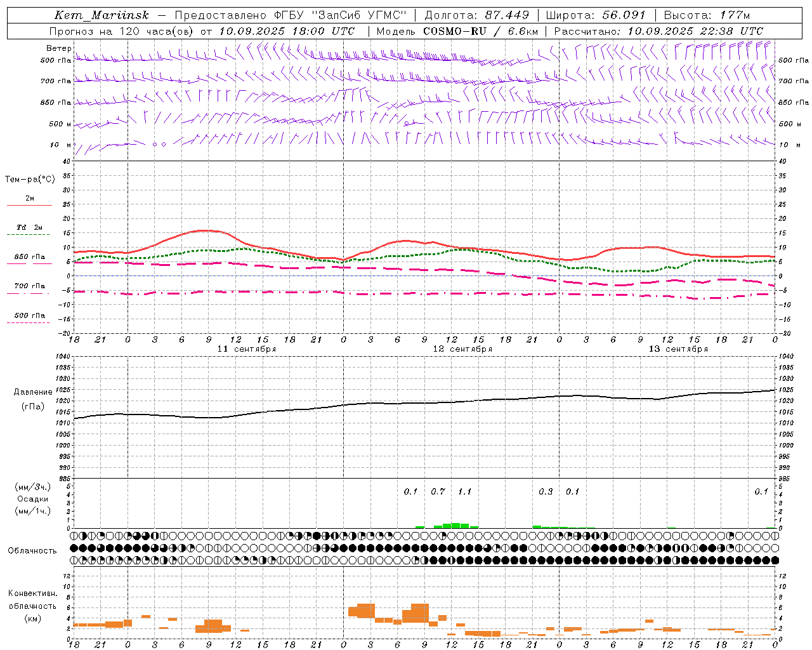Click the 'Давление' pressure panel label
812x650 pixels.
pyautogui.click(x=33, y=392)
